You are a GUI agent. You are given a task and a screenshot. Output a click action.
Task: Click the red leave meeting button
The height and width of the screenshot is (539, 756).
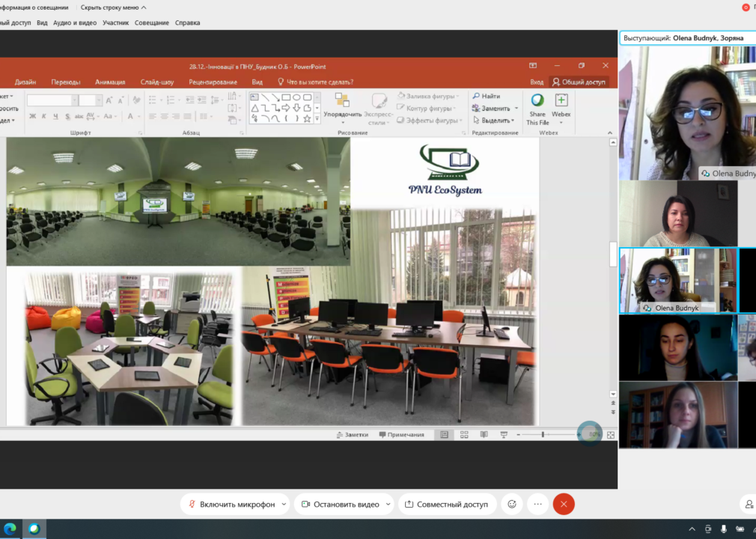(564, 505)
